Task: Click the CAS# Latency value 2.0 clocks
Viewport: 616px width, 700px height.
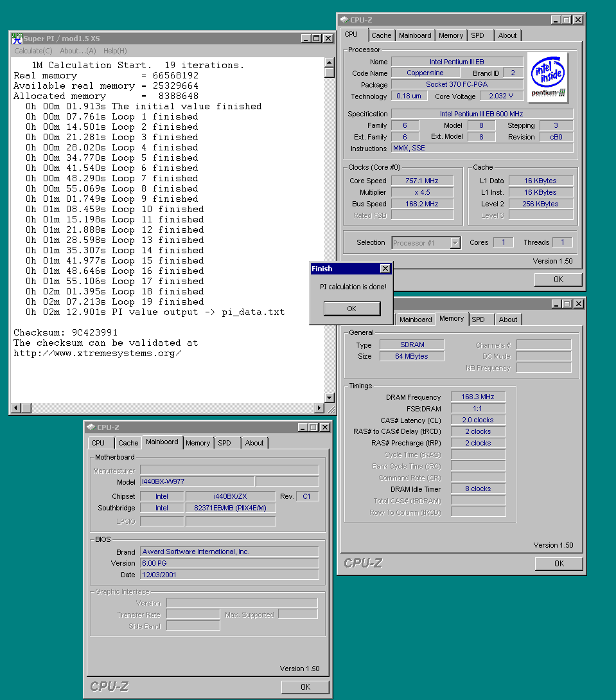Action: tap(478, 420)
